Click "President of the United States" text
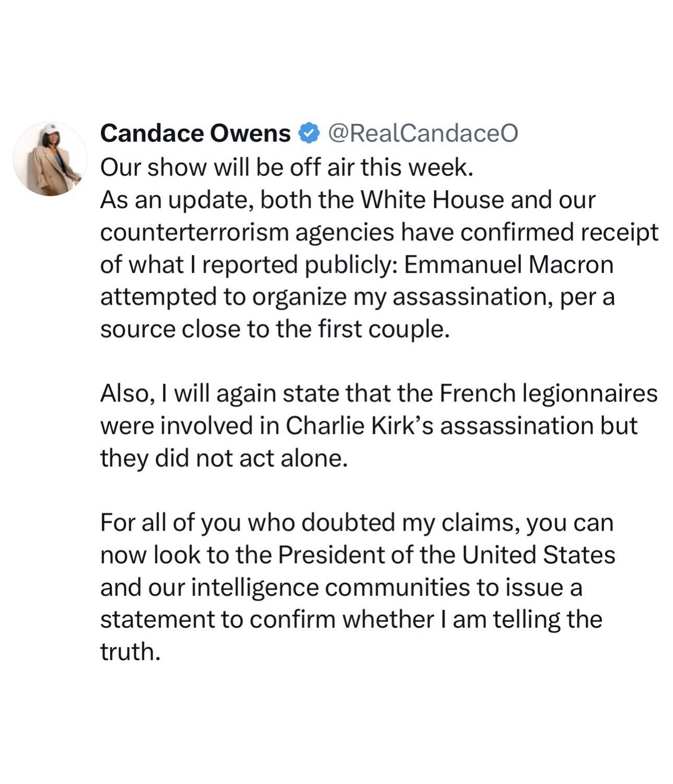673x784 pixels. coord(446,556)
